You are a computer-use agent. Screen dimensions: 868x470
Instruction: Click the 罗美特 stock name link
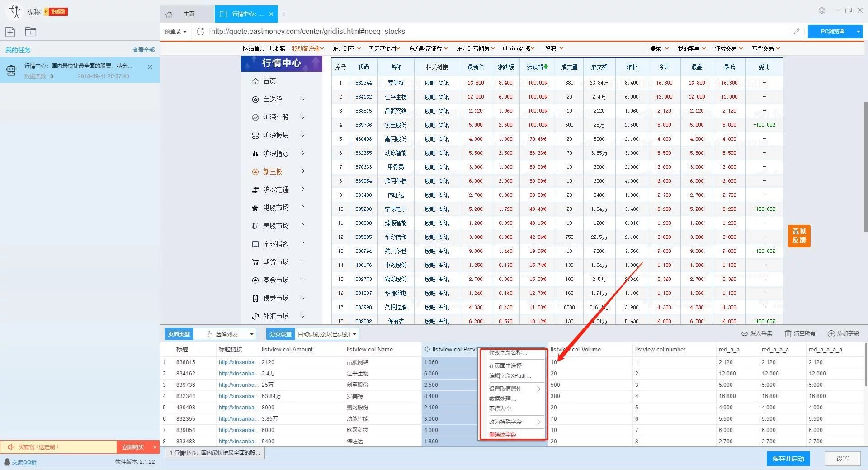tap(396, 83)
